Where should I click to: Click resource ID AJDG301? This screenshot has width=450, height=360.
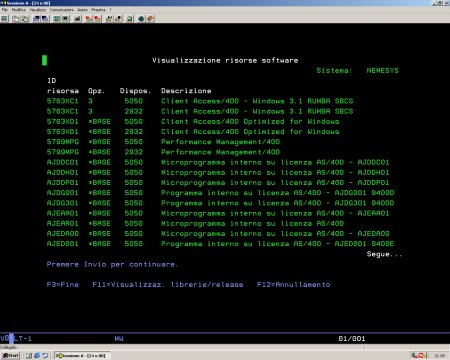[62, 203]
